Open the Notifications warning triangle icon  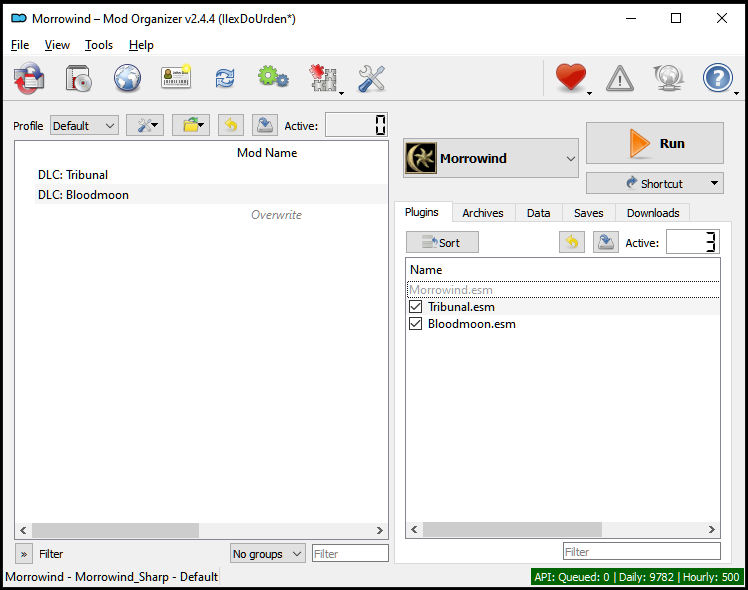pos(620,78)
